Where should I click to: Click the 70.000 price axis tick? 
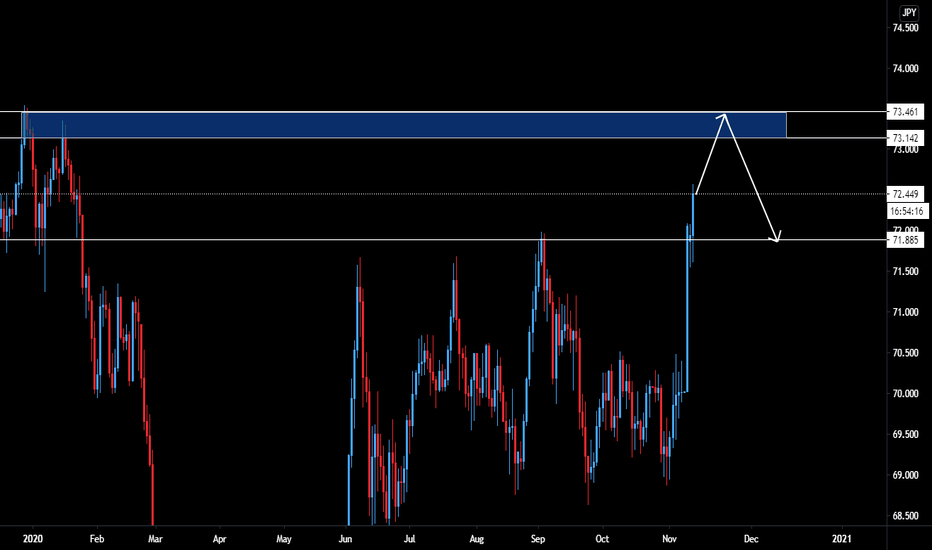coord(905,394)
